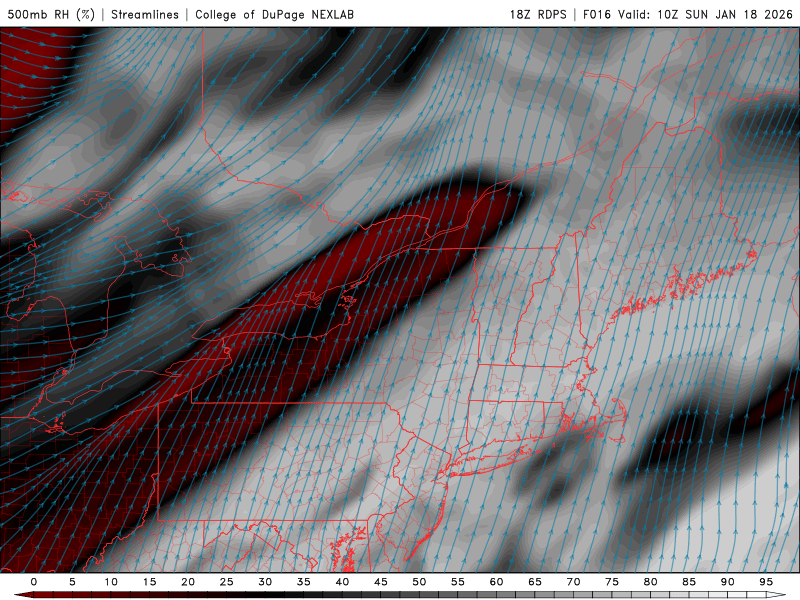Click the colorbar label '90'

coord(727,582)
